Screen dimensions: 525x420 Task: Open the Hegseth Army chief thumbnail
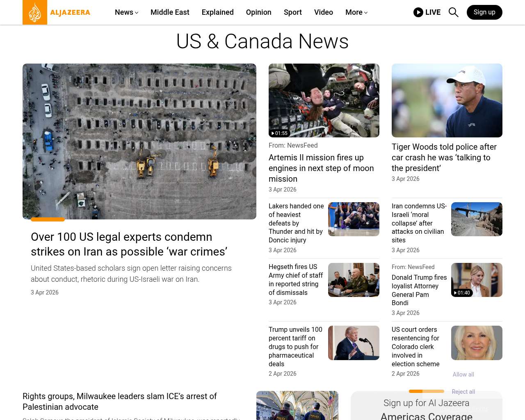click(x=354, y=280)
